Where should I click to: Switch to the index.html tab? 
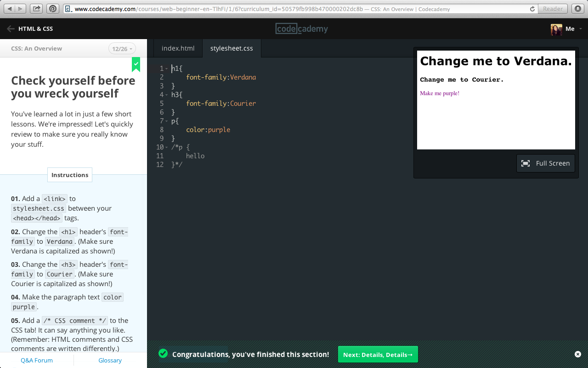click(x=178, y=48)
